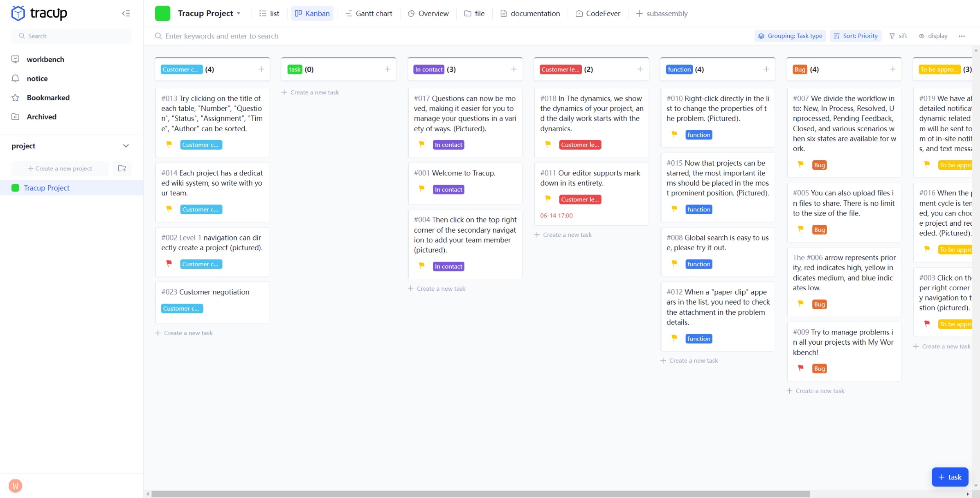Focus the sidebar Search field

point(72,36)
